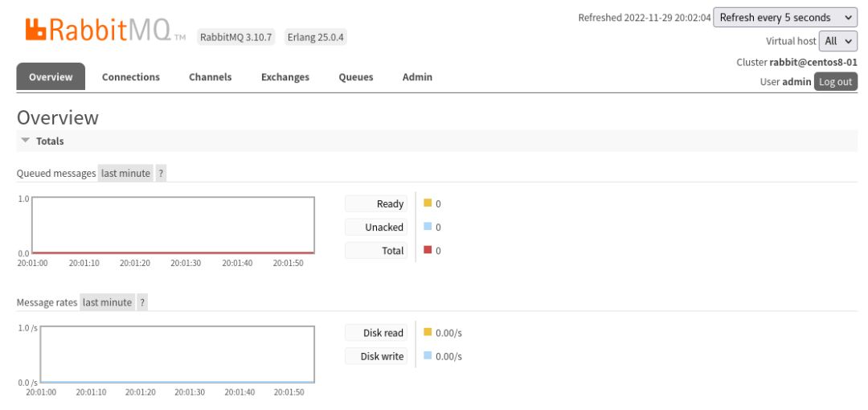This screenshot has height=410, width=868.
Task: Click the Message rates chart
Action: pos(177,355)
